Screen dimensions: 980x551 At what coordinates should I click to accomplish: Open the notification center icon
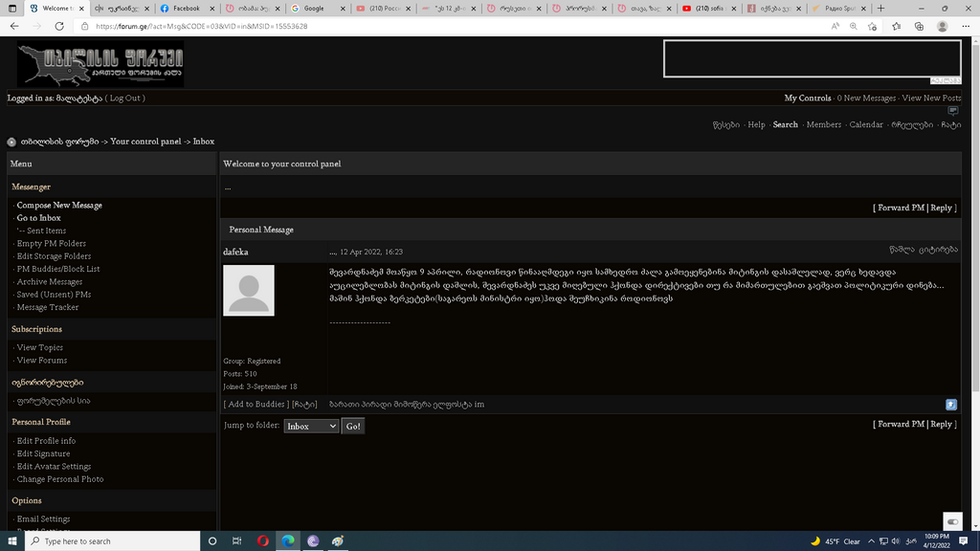point(964,541)
